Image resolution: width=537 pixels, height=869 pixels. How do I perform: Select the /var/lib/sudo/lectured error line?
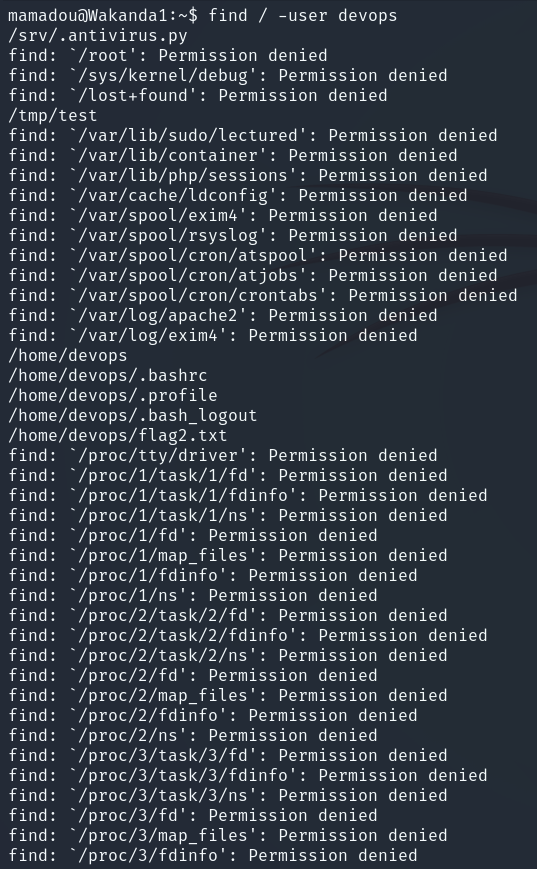pyautogui.click(x=252, y=135)
